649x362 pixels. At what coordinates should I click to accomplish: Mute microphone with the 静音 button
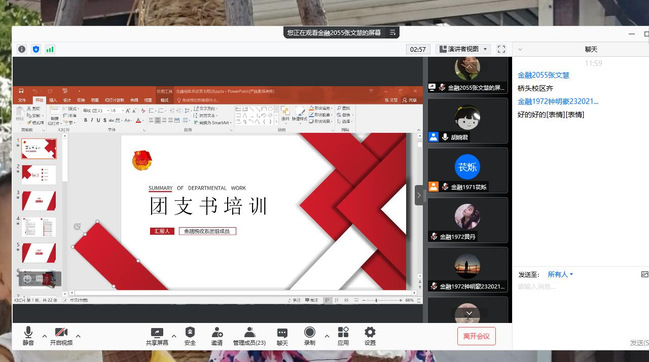tap(28, 336)
